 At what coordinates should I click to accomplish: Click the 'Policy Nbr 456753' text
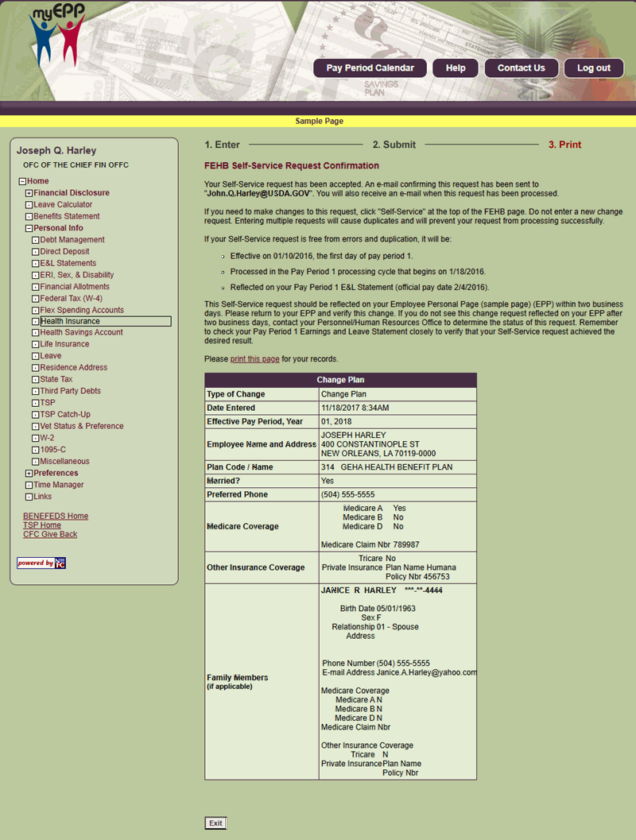(x=417, y=577)
